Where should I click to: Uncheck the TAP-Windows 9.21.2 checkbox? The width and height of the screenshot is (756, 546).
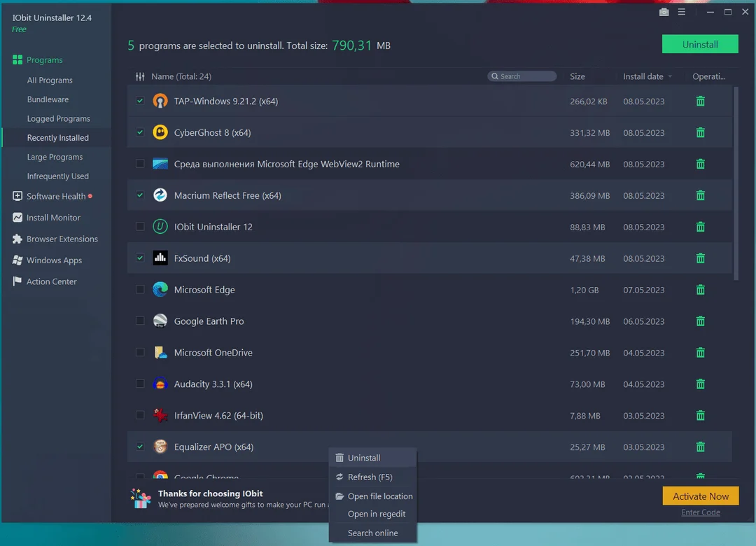tap(140, 101)
